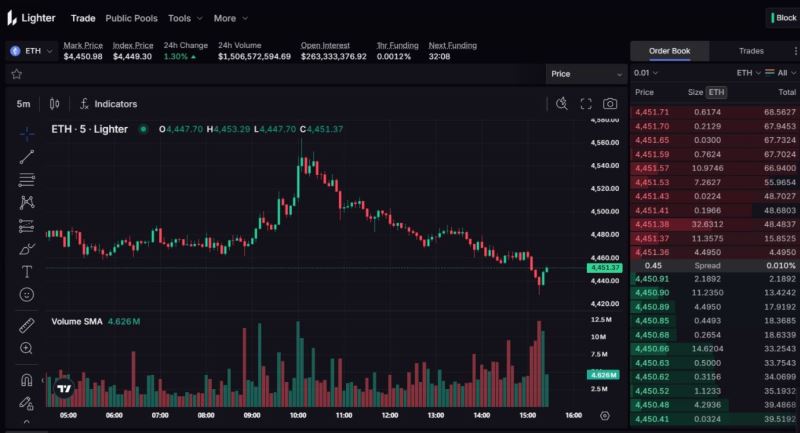800x433 pixels.
Task: Click the chart zoom-in magnifier tool
Action: 27,348
